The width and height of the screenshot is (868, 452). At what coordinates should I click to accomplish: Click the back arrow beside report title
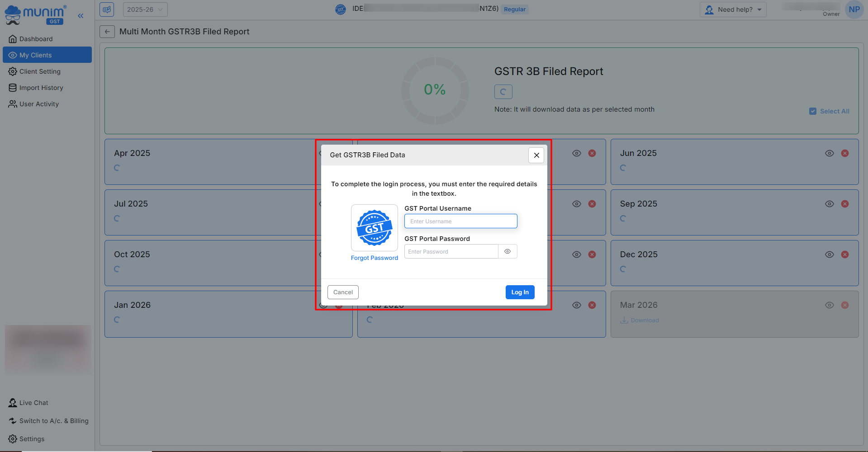tap(107, 32)
